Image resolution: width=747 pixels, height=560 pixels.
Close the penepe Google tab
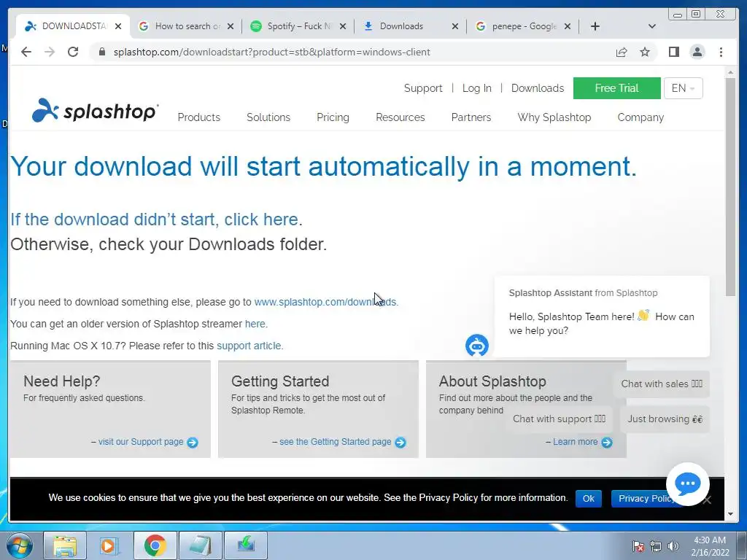coord(568,26)
